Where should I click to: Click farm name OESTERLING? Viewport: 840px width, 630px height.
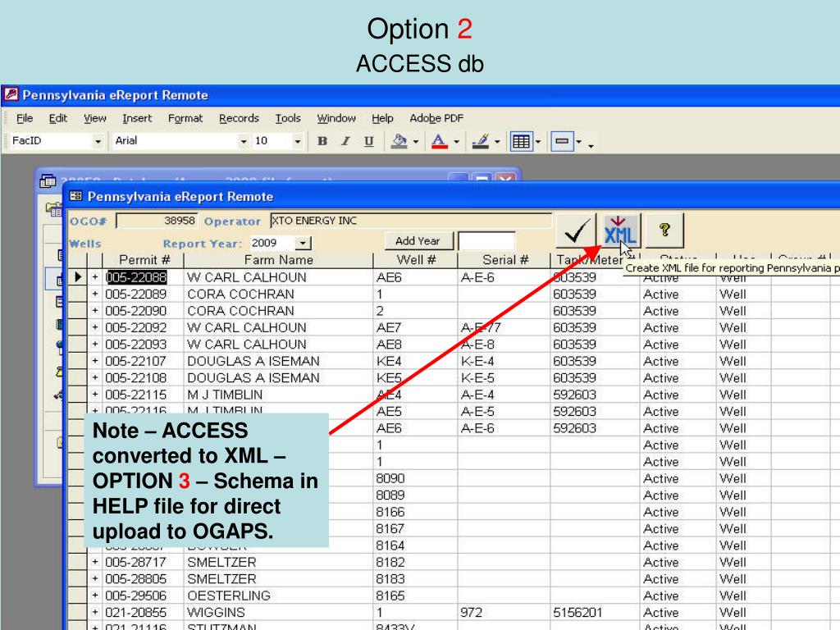229,596
